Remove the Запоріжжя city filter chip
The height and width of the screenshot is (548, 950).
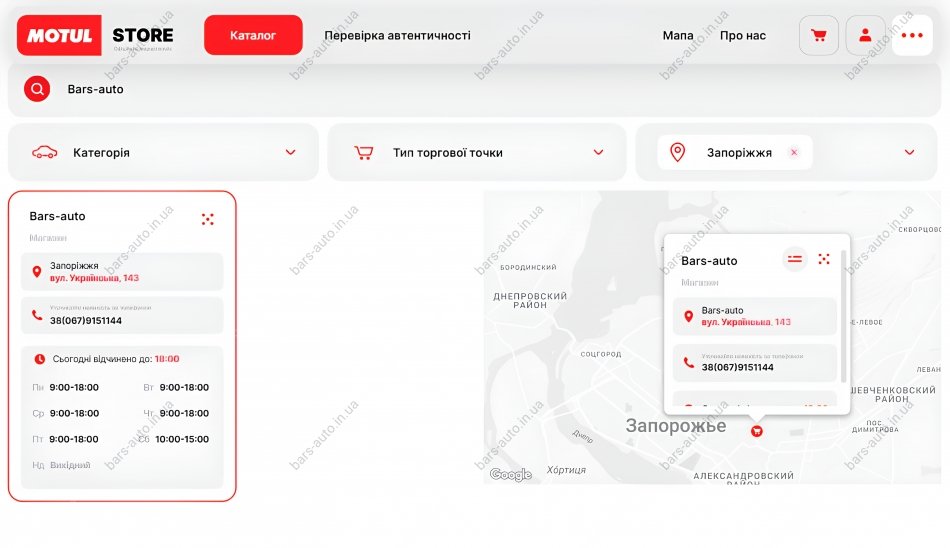794,152
